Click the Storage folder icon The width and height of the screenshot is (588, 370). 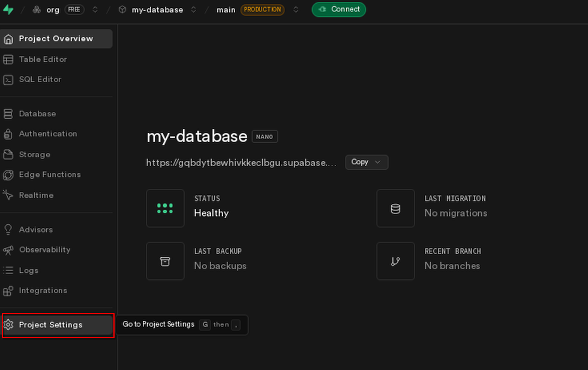(x=8, y=155)
